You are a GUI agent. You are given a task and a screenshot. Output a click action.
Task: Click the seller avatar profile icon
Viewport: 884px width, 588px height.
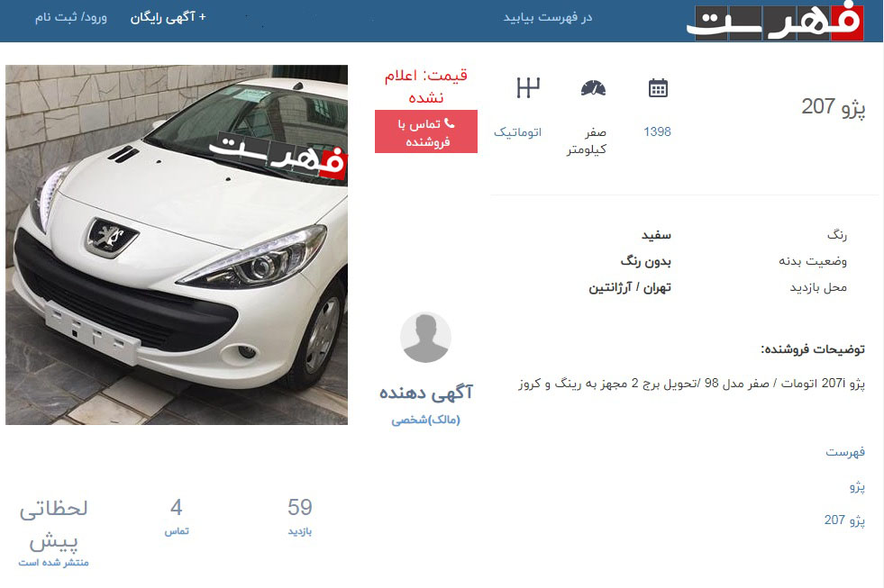[425, 338]
